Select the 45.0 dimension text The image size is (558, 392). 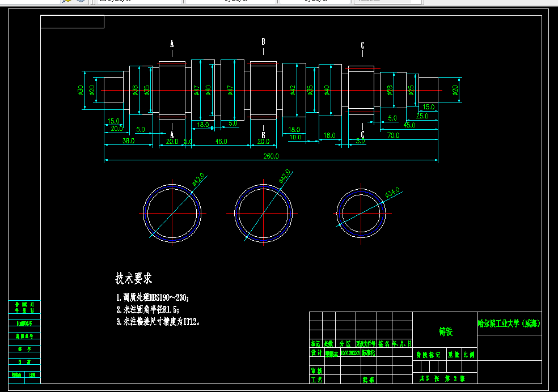(x=409, y=125)
